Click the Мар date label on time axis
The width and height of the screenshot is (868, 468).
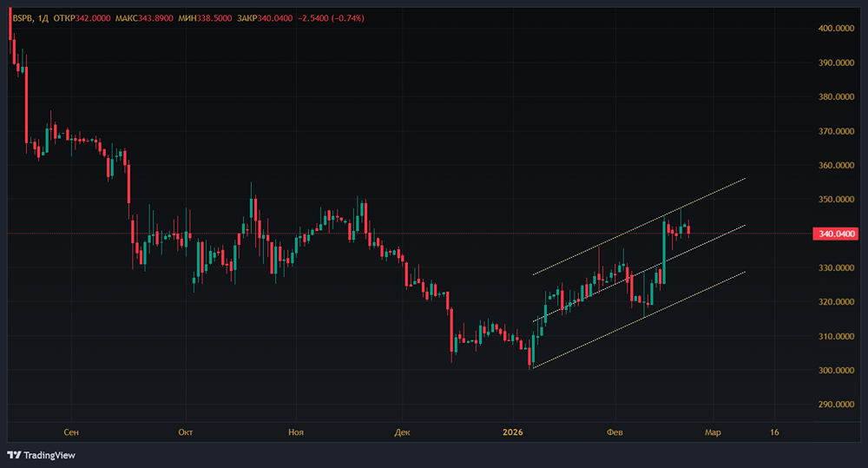(x=713, y=432)
